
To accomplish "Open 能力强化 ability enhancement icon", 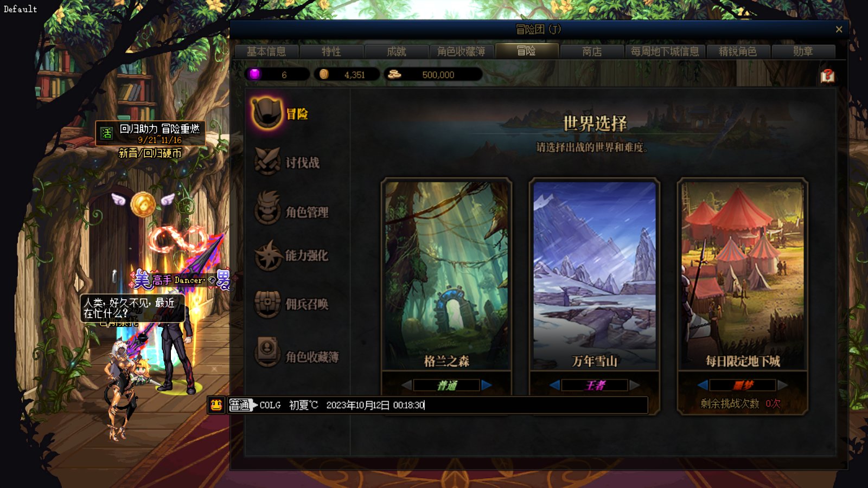I will point(268,255).
